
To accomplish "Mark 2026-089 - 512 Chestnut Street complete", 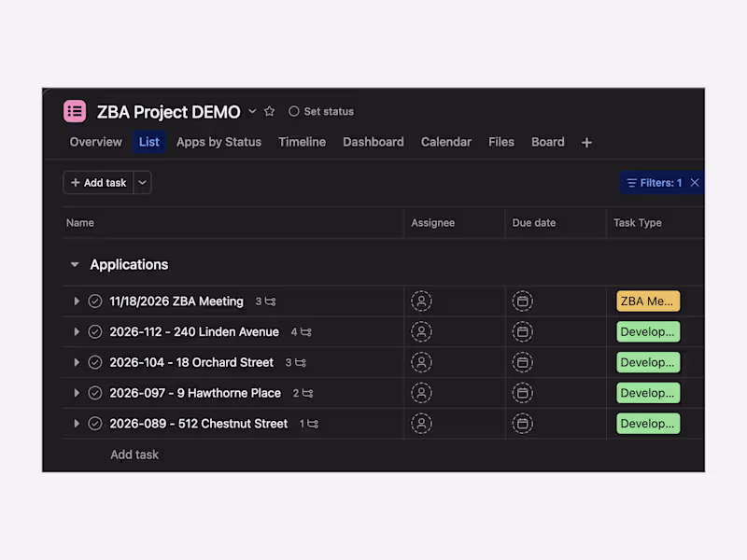I will (95, 424).
